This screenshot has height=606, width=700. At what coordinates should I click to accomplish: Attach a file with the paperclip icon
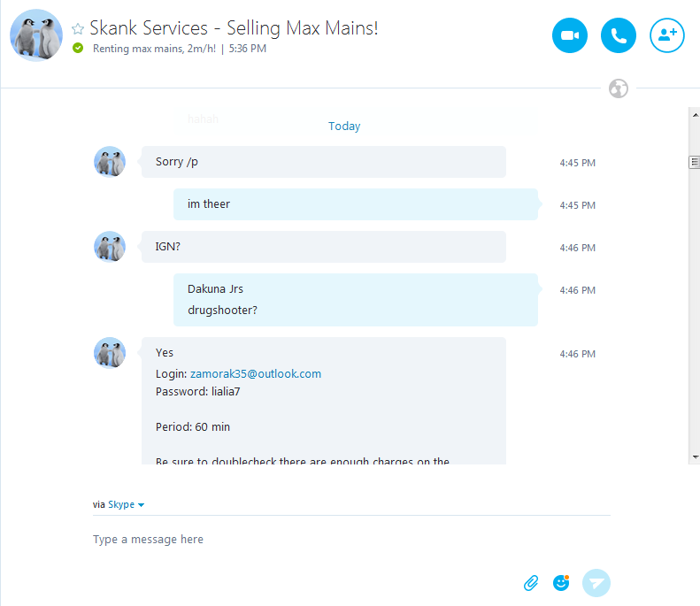pos(531,582)
